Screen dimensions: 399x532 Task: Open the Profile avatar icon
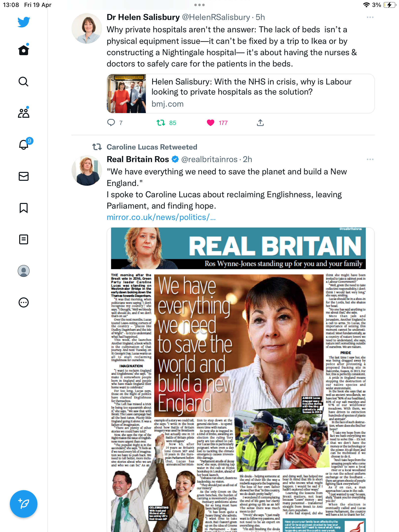tap(24, 271)
